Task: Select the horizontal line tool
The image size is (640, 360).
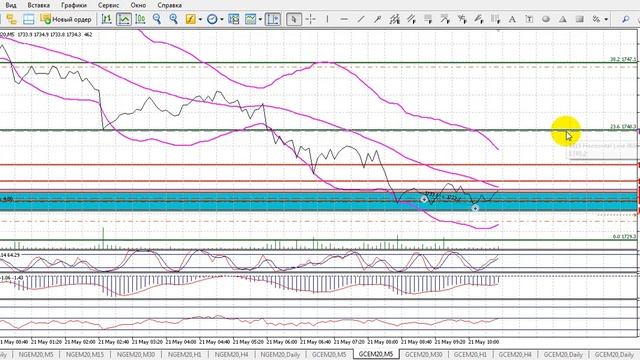Action: [344, 19]
